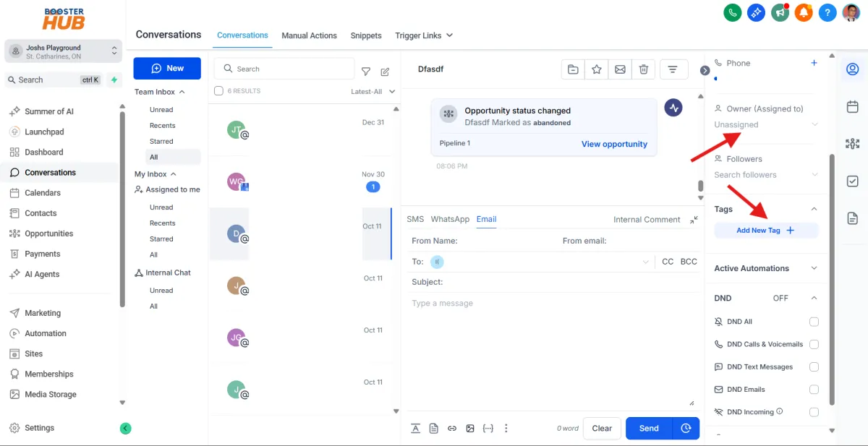Screen dimensions: 868x446
Task: Collapse the Team Inbox section
Action: click(x=182, y=92)
